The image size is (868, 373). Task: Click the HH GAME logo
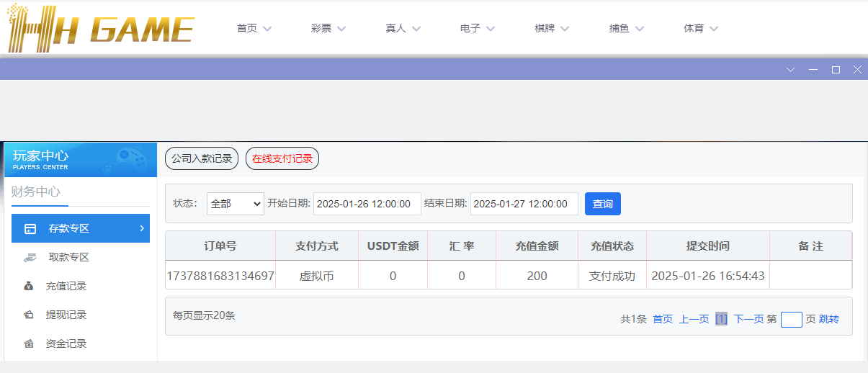(101, 29)
